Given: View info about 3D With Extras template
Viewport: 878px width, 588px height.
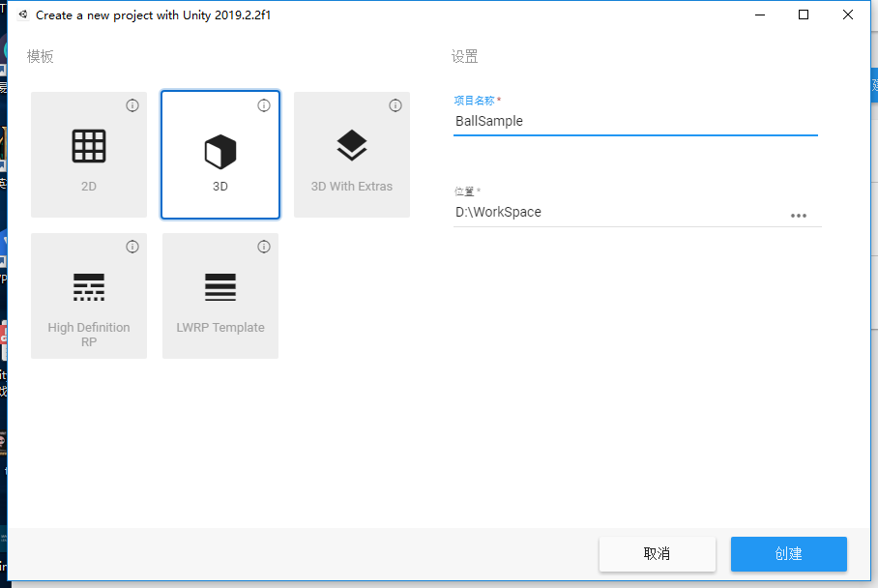Looking at the screenshot, I should 395,105.
